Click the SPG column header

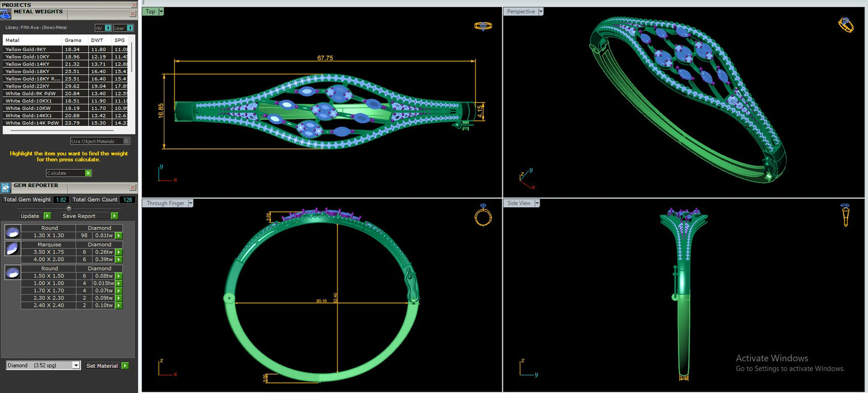[120, 40]
